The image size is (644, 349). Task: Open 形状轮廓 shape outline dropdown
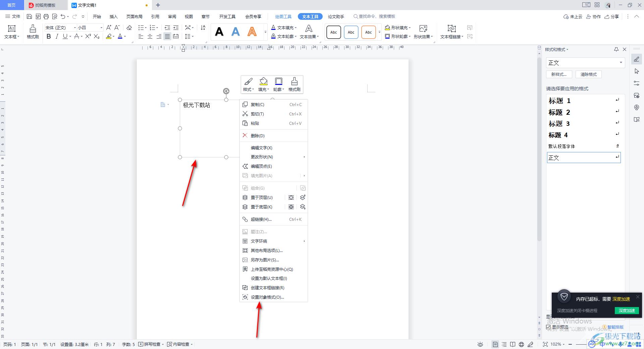[398, 36]
